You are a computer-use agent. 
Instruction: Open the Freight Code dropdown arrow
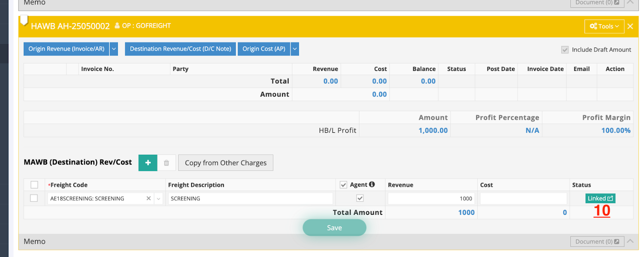(x=159, y=198)
